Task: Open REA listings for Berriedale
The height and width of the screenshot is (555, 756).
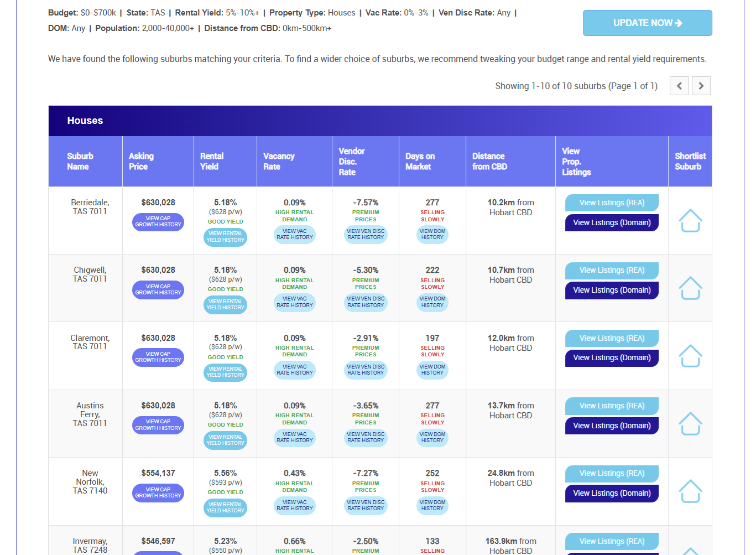Action: click(612, 203)
